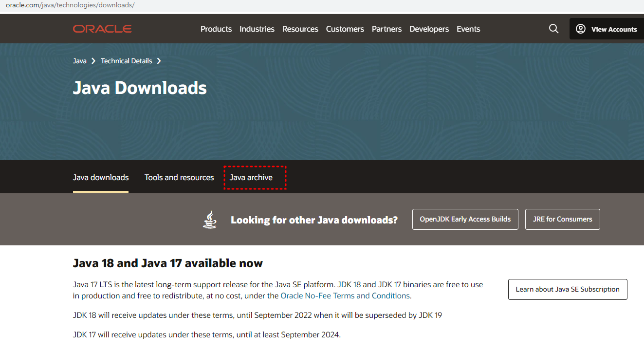Open Oracle No-Fee Terms and Conditions link
Viewport: 644px width, 351px height.
click(x=345, y=296)
